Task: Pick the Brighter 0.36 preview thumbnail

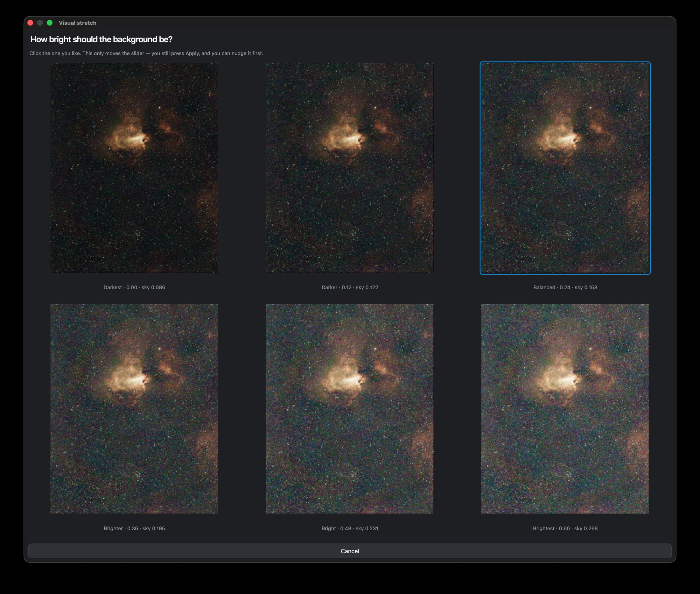Action: [x=134, y=409]
